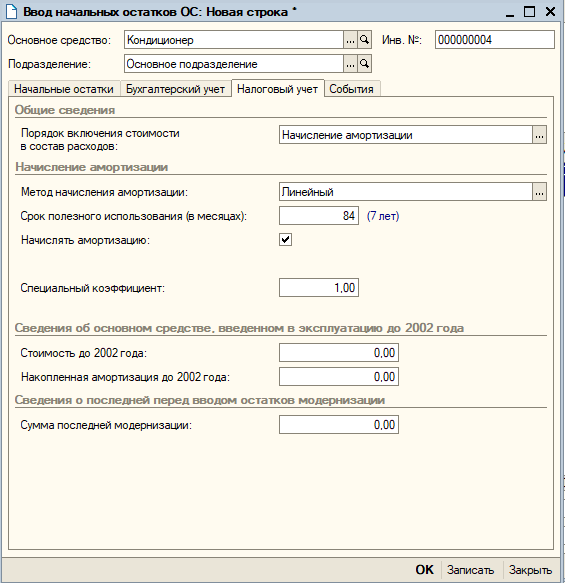565x583 pixels.
Task: Edit the Срок полезного использования value 84
Action: (319, 216)
